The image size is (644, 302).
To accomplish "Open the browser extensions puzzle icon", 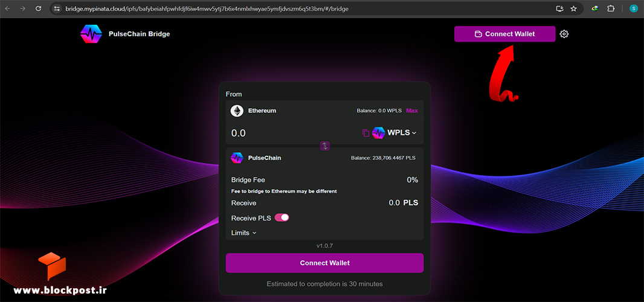I will (611, 8).
